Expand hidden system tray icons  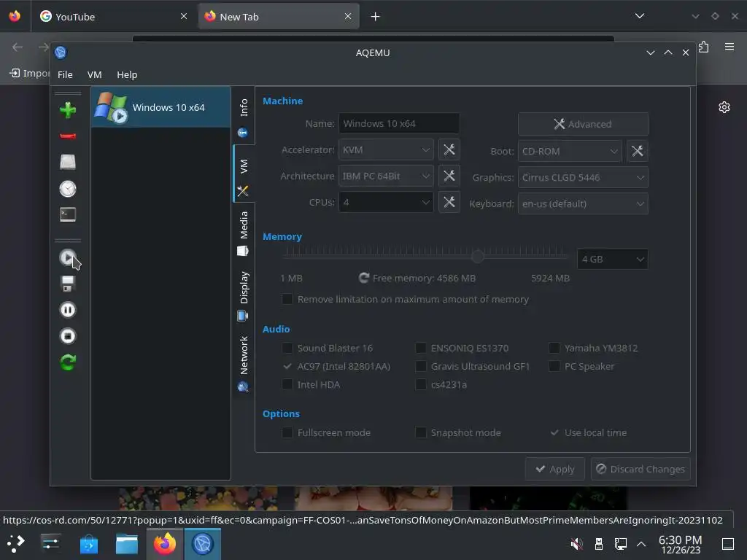pyautogui.click(x=641, y=544)
